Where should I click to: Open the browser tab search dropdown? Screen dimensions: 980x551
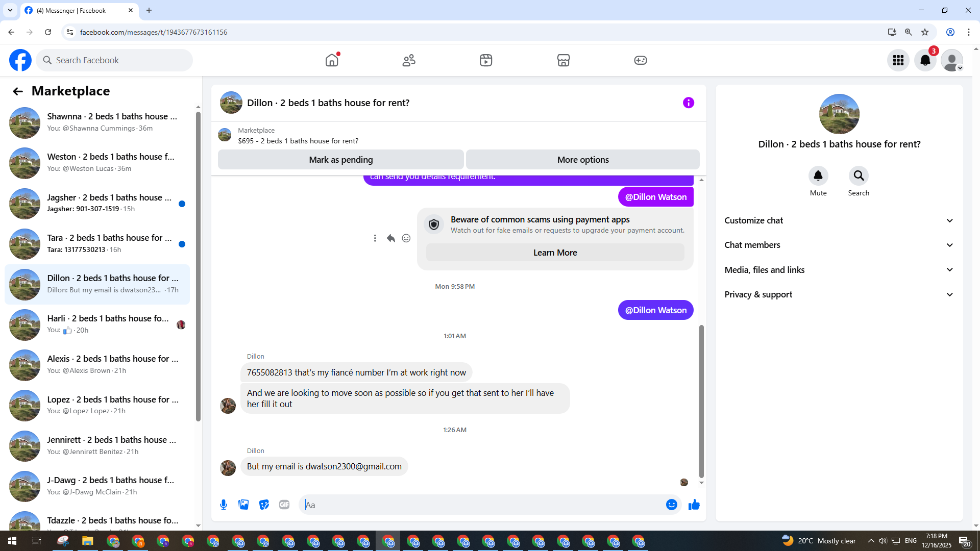tap(10, 10)
